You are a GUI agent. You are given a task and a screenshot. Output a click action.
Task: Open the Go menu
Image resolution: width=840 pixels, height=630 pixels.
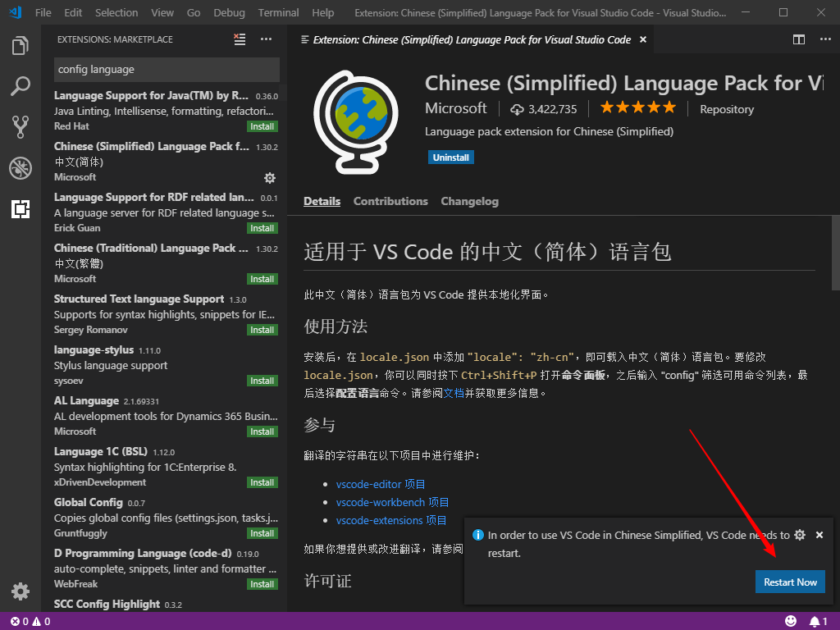tap(194, 12)
